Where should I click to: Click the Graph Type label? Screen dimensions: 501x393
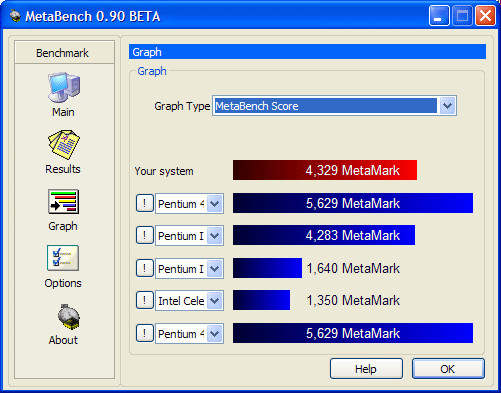coord(182,106)
